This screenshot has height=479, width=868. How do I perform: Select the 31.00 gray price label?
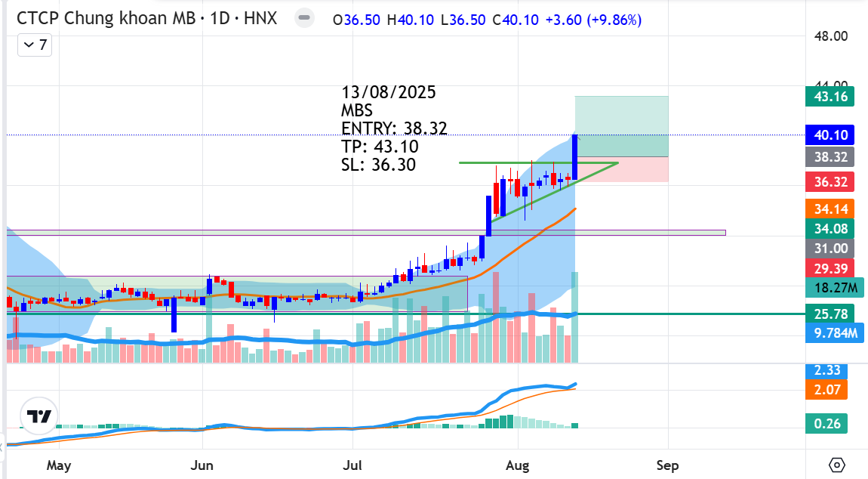(x=830, y=249)
